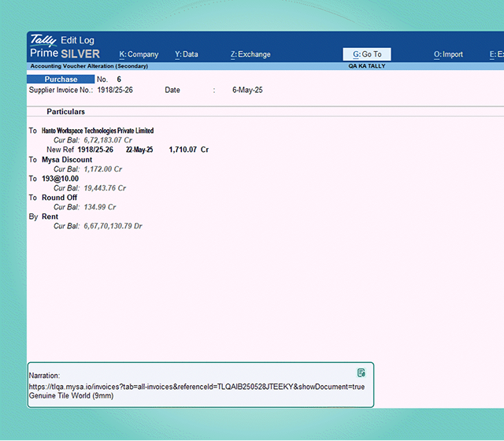Screen dimensions: 504x441
Task: Click the Narration label
Action: [x=44, y=376]
